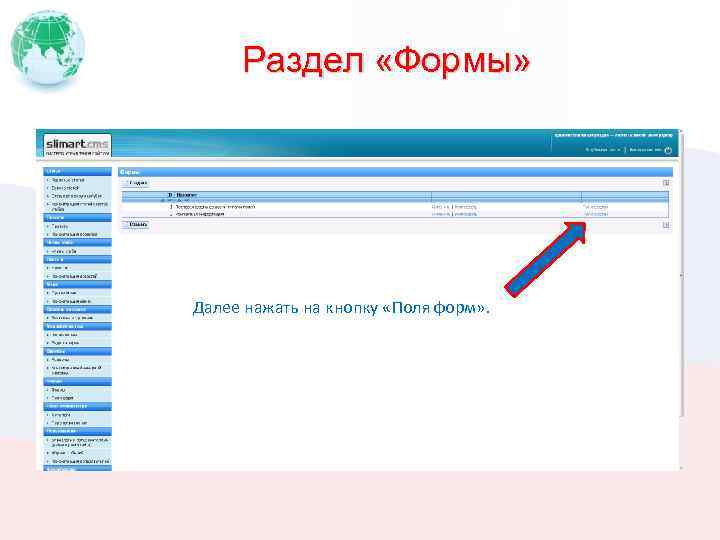Click the «Название» column header in the forms table

coord(186,195)
